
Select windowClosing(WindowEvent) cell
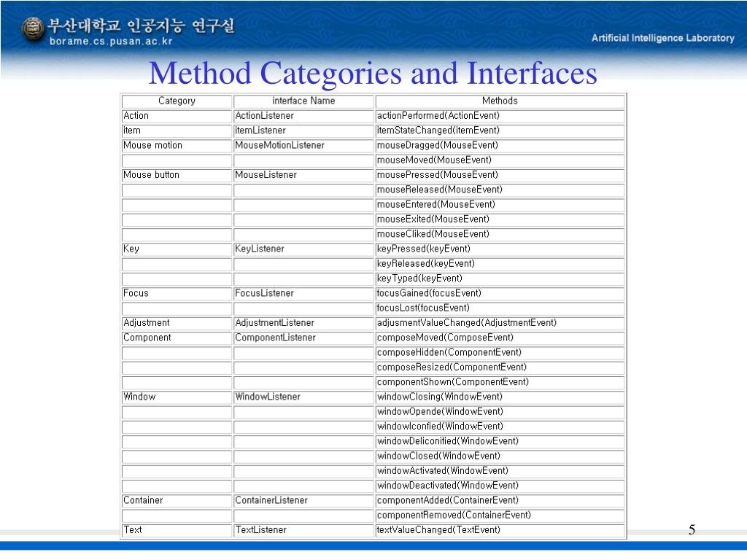click(x=500, y=397)
